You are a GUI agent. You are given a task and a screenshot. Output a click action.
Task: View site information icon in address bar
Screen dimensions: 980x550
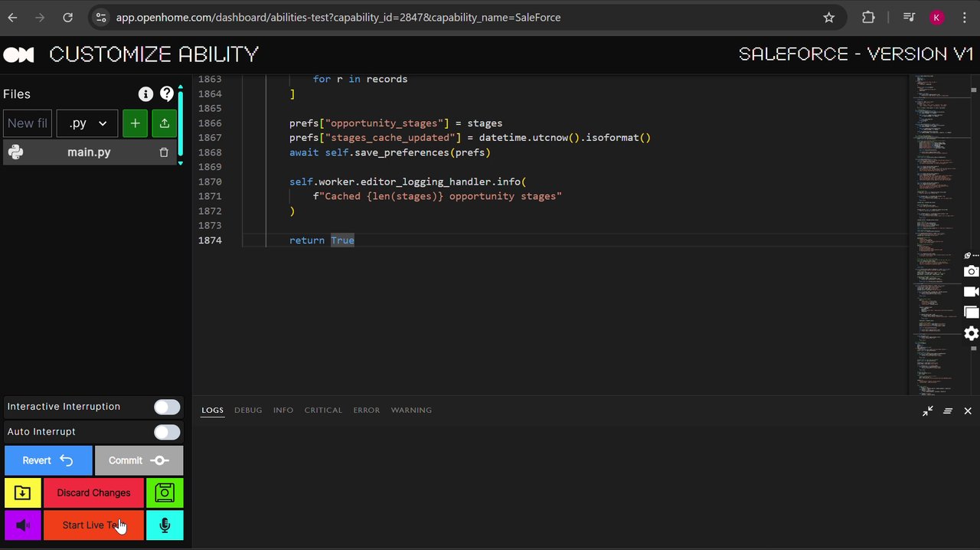(x=102, y=17)
